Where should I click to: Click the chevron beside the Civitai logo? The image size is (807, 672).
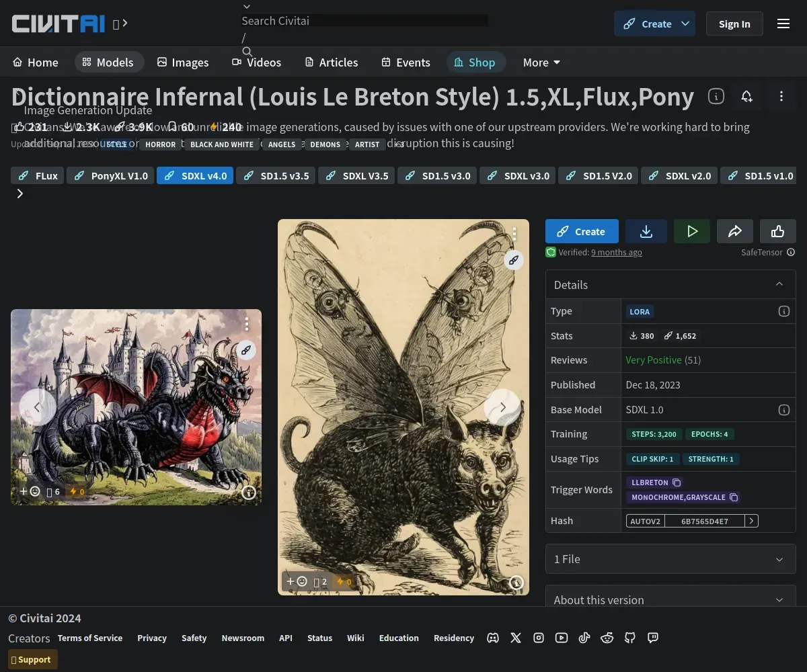[125, 24]
